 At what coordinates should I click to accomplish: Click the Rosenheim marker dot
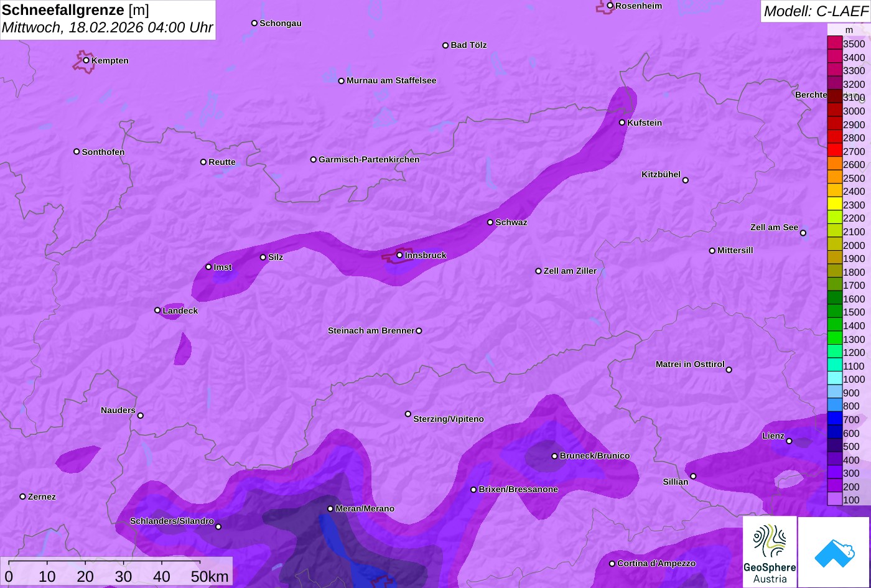(610, 6)
